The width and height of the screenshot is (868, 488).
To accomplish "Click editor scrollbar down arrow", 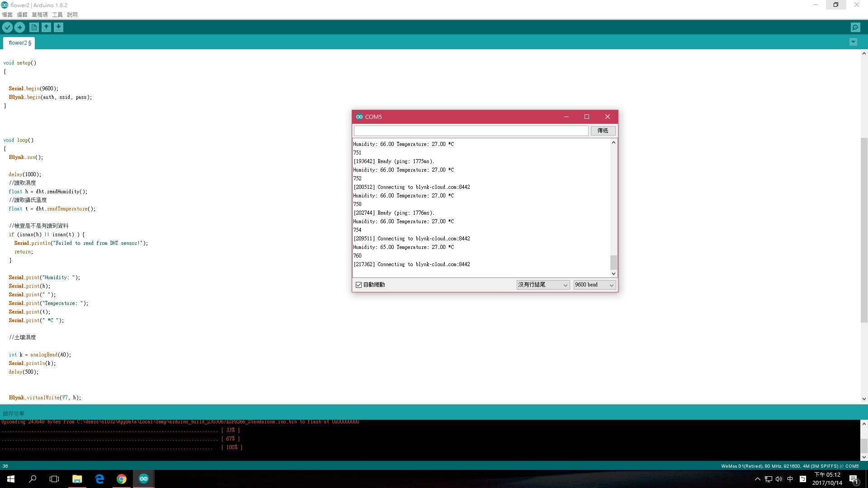I will click(x=864, y=399).
